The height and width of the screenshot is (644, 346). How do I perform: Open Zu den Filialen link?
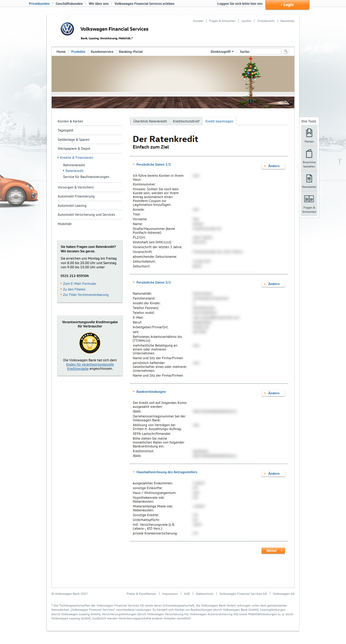pyautogui.click(x=74, y=289)
